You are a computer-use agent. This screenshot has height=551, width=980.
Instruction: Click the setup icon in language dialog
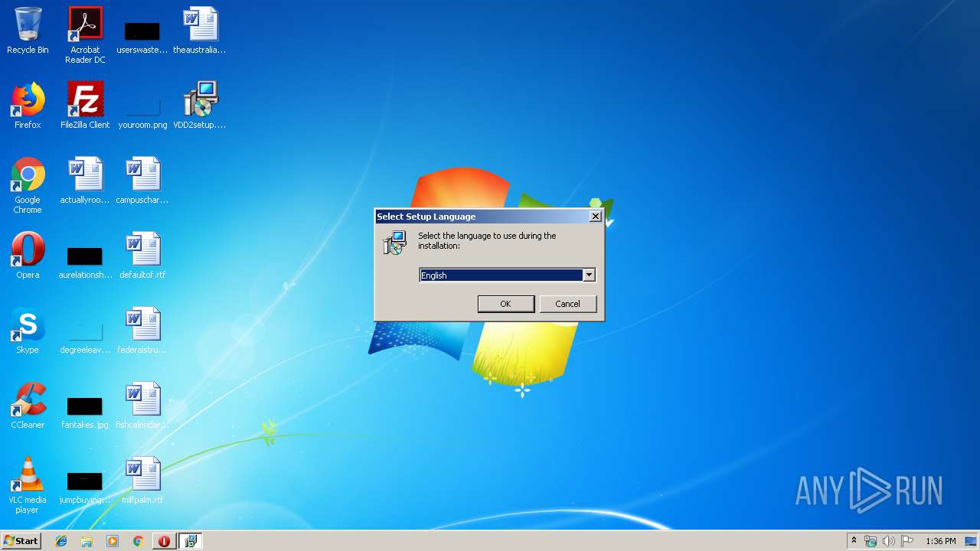395,243
